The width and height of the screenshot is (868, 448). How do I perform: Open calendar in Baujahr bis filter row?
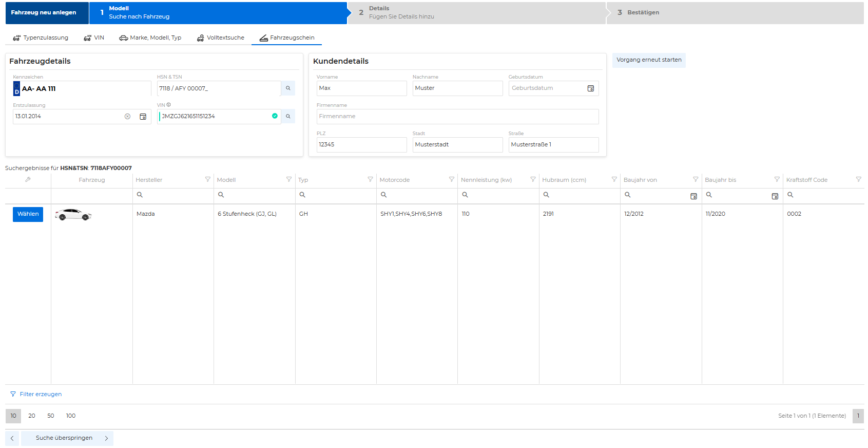(x=775, y=196)
